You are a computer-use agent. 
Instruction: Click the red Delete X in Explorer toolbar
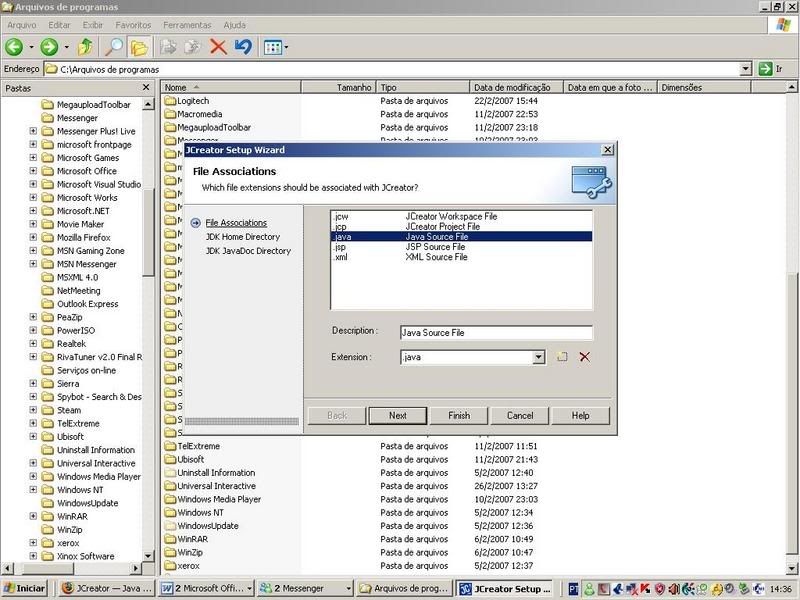[x=217, y=46]
